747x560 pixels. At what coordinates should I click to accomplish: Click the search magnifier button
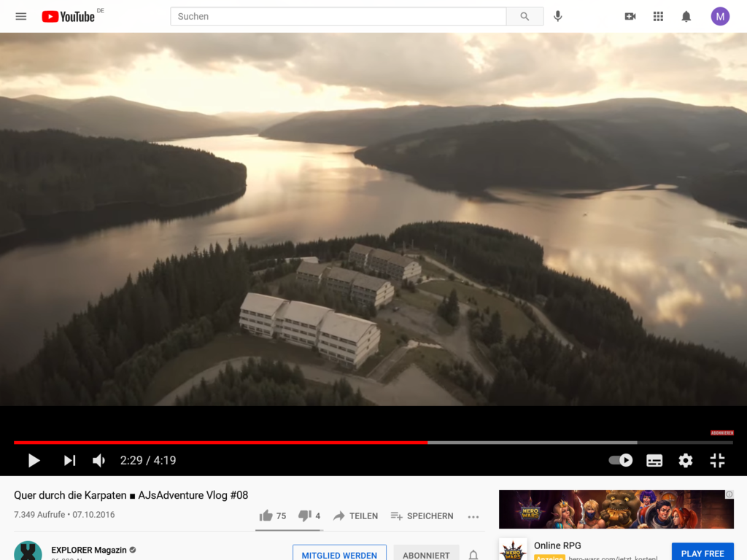(525, 17)
